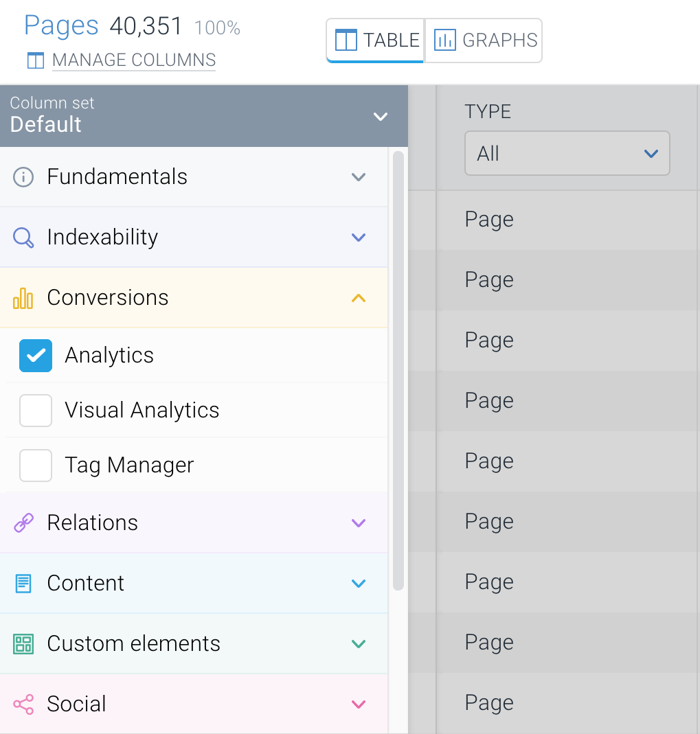Click the Visual Analytics label text
The height and width of the screenshot is (734, 700).
(x=142, y=411)
